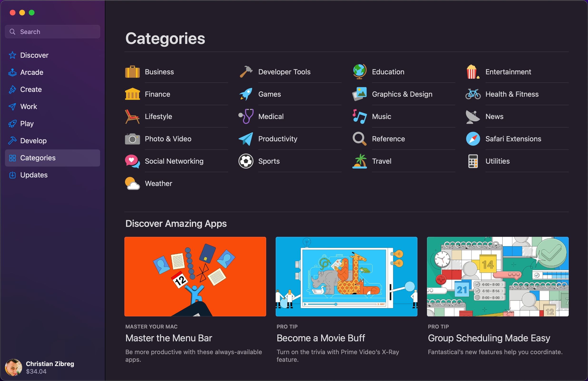Select the Music category icon
Screen dimensions: 588x381
(359, 116)
